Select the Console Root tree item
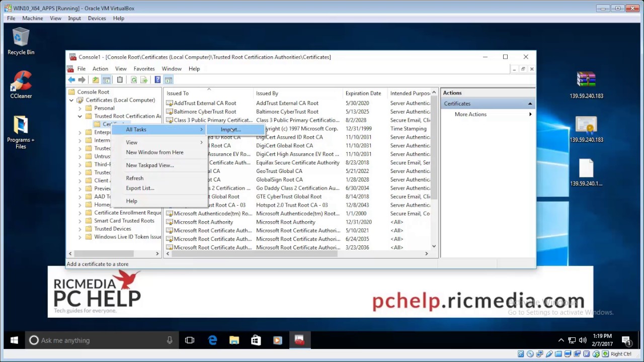Image resolution: width=644 pixels, height=362 pixels. pos(89,92)
